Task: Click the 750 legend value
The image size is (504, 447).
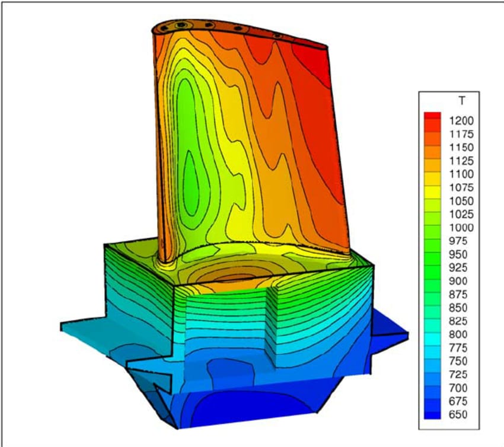Action: coord(458,361)
